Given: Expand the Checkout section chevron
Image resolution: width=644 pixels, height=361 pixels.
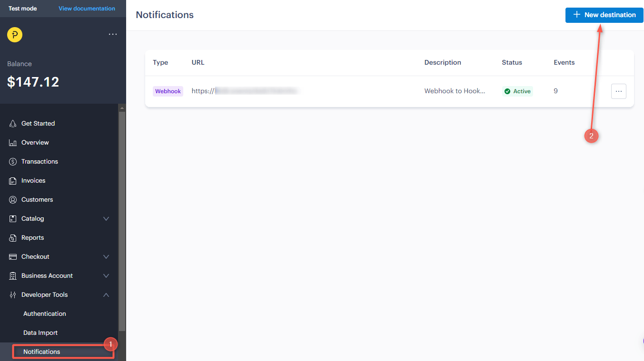Looking at the screenshot, I should pyautogui.click(x=106, y=257).
